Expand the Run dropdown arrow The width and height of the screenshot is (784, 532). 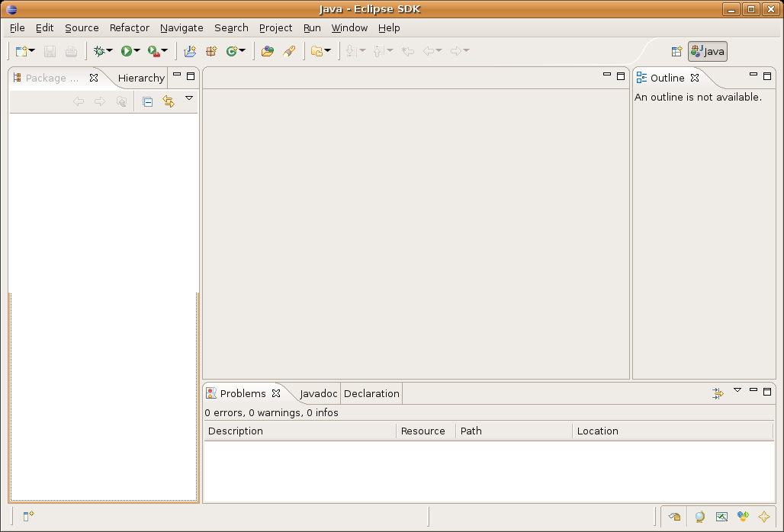point(137,50)
